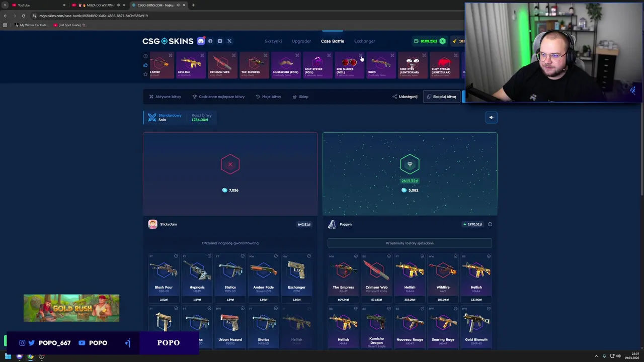Click the shield icon on Crimson Web card

point(389,256)
